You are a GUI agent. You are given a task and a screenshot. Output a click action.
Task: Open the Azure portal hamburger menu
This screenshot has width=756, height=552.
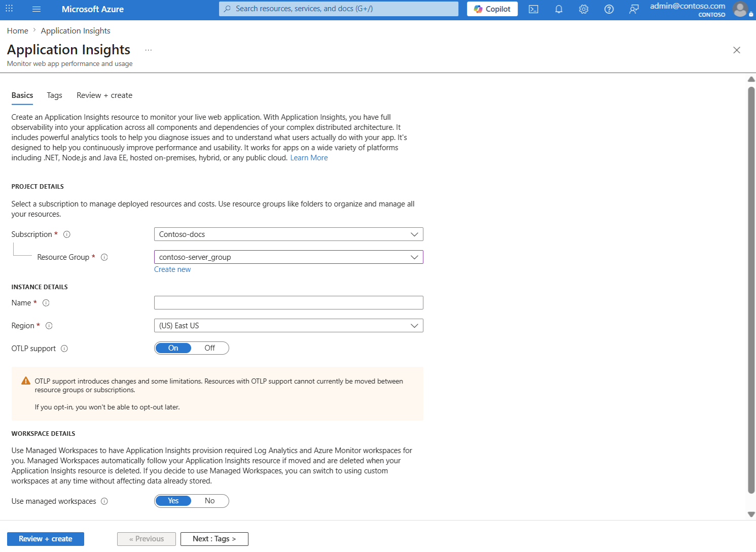pos(36,9)
